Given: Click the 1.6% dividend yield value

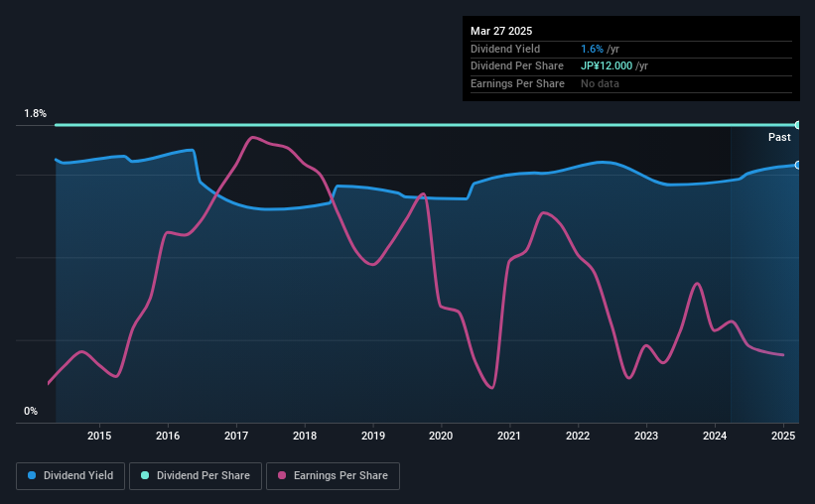Looking at the screenshot, I should (x=592, y=49).
